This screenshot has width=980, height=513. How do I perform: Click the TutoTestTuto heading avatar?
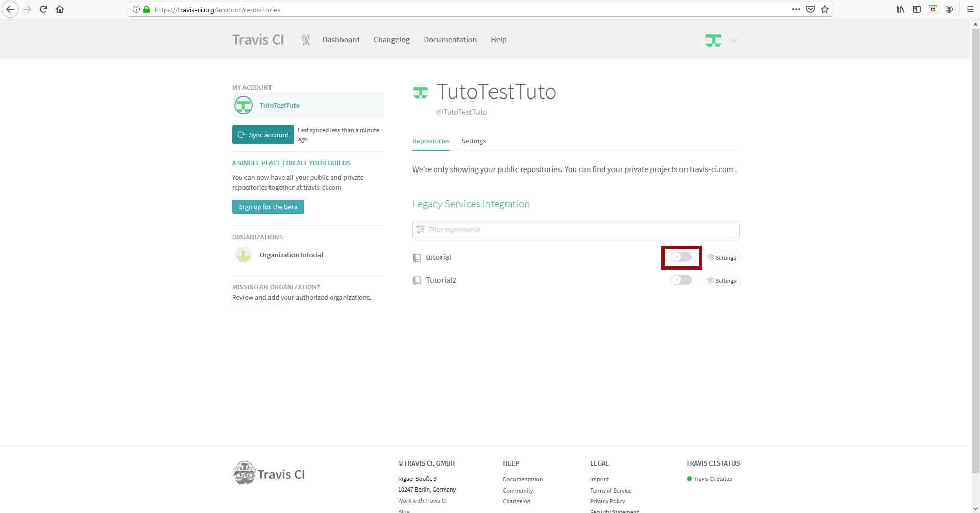tap(420, 92)
